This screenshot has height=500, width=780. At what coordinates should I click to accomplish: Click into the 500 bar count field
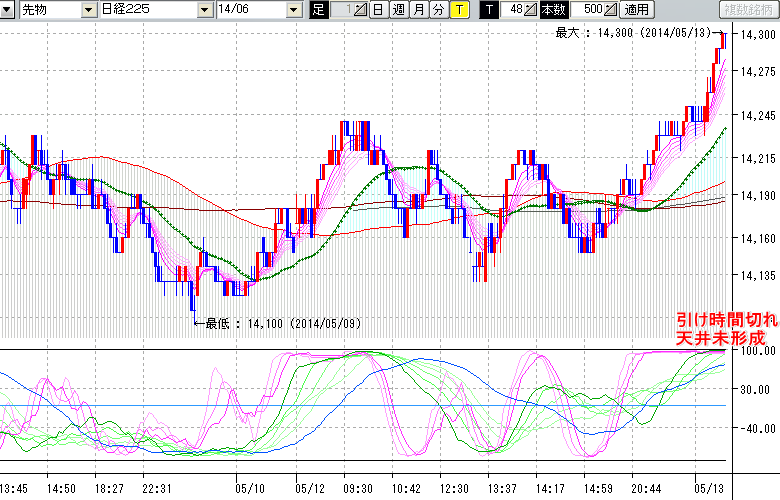coord(591,10)
